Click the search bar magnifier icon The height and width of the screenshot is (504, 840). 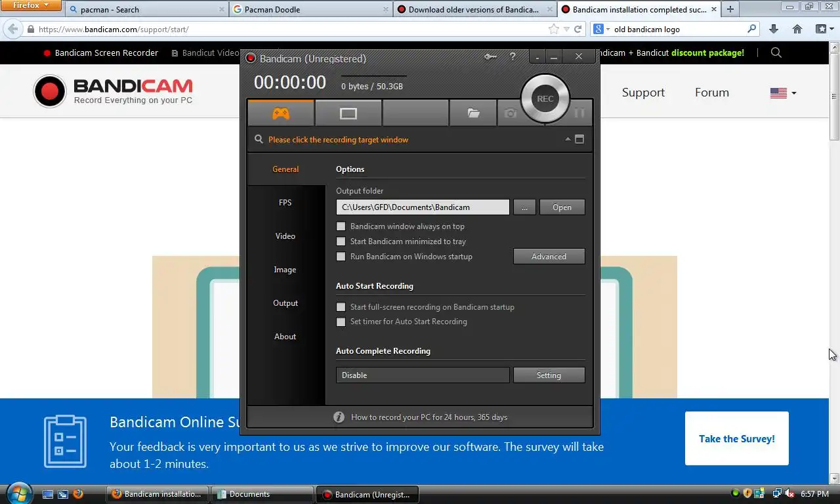[x=752, y=29]
